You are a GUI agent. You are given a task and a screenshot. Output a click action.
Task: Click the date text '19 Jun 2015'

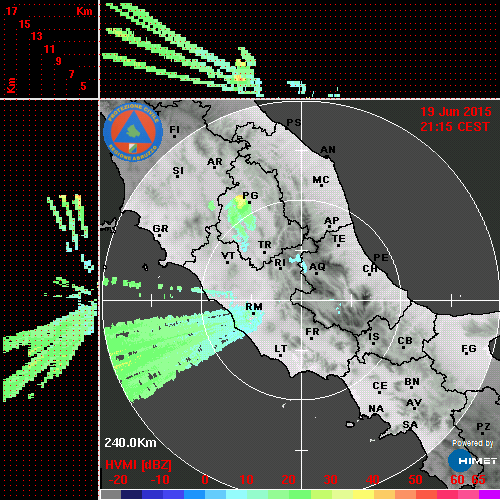tap(456, 112)
